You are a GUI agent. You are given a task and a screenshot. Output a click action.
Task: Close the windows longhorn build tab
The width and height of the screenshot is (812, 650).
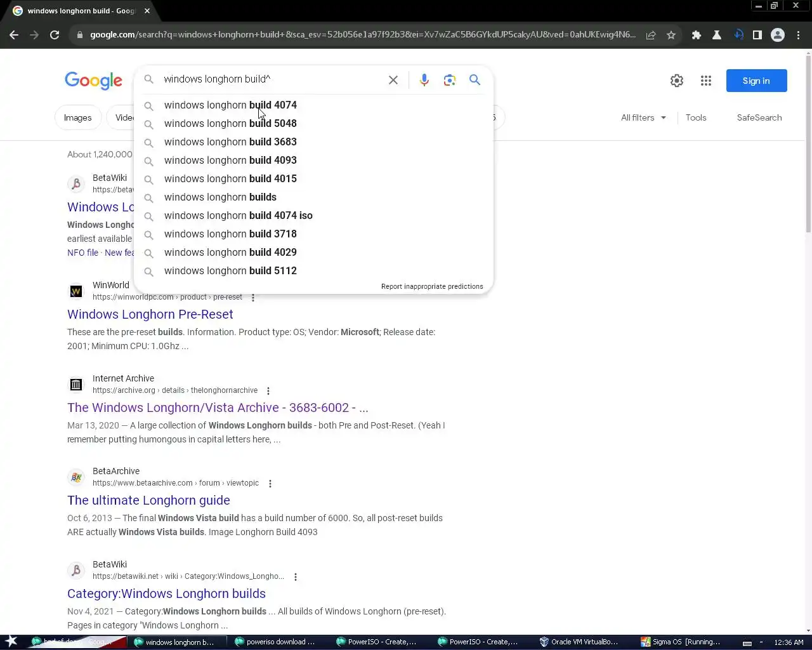[x=147, y=11]
